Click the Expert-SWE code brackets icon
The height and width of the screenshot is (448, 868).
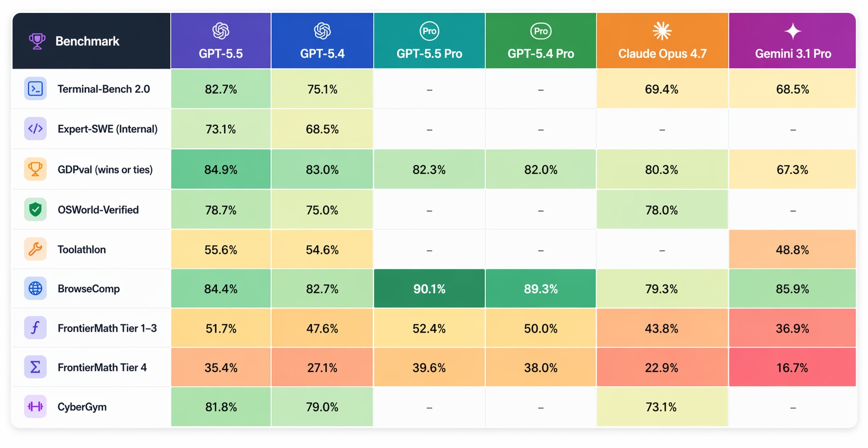(x=35, y=129)
